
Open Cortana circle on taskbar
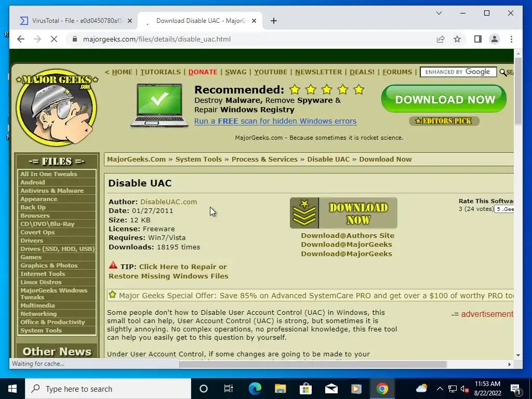(x=203, y=389)
